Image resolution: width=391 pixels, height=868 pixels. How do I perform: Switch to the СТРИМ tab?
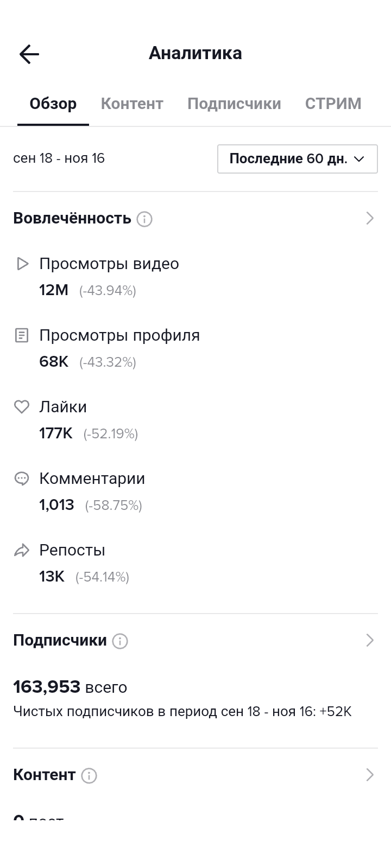333,103
